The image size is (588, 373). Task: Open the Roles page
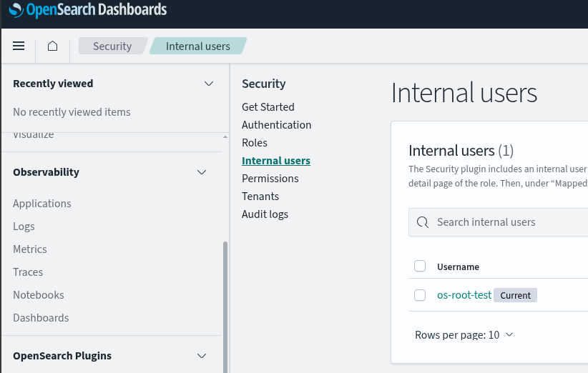point(254,143)
